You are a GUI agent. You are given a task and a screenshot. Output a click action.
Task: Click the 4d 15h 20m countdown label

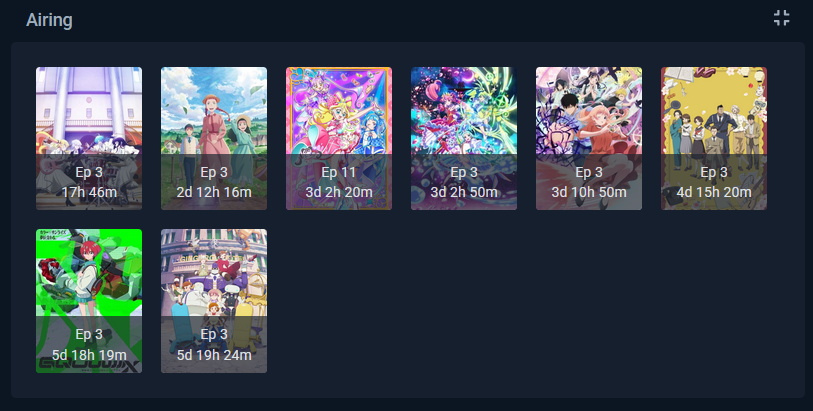[x=713, y=192]
